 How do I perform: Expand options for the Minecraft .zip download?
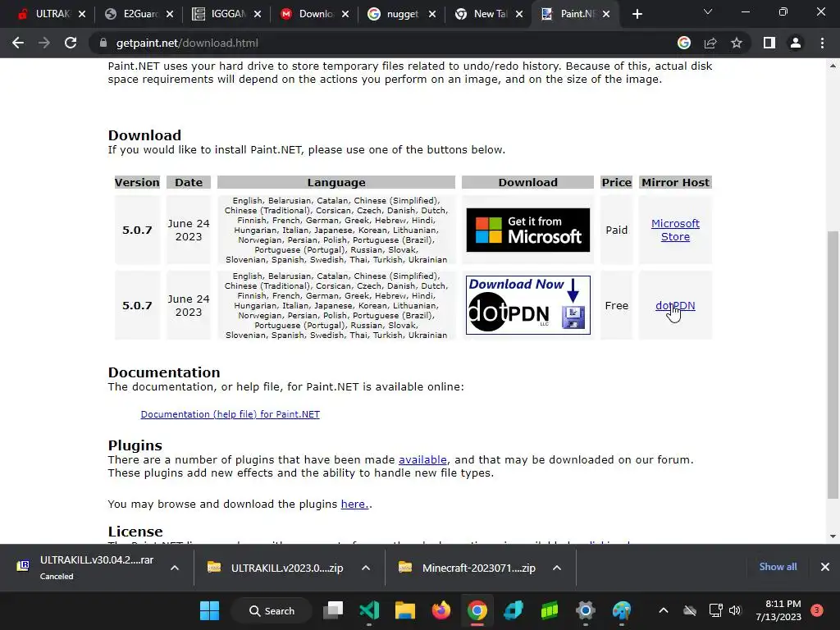(557, 568)
